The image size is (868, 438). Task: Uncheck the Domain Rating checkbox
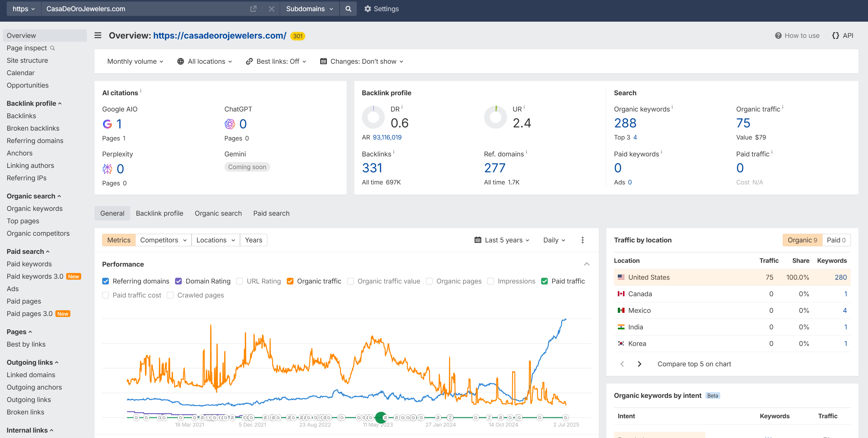coord(179,281)
